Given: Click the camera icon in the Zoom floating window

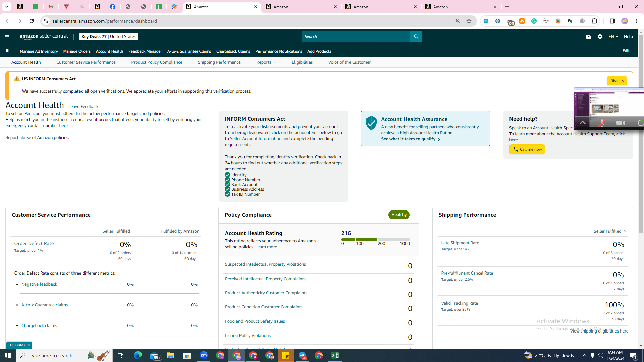Looking at the screenshot, I should pyautogui.click(x=621, y=123).
